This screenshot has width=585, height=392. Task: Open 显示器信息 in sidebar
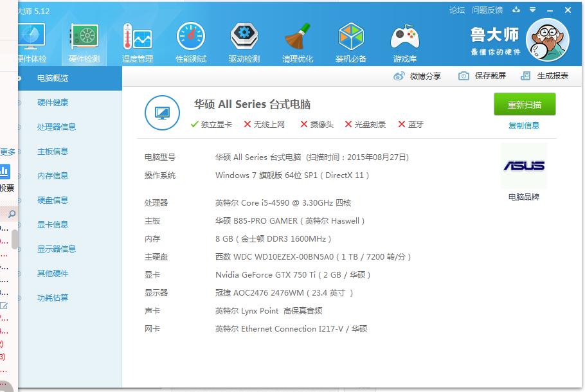click(x=57, y=249)
